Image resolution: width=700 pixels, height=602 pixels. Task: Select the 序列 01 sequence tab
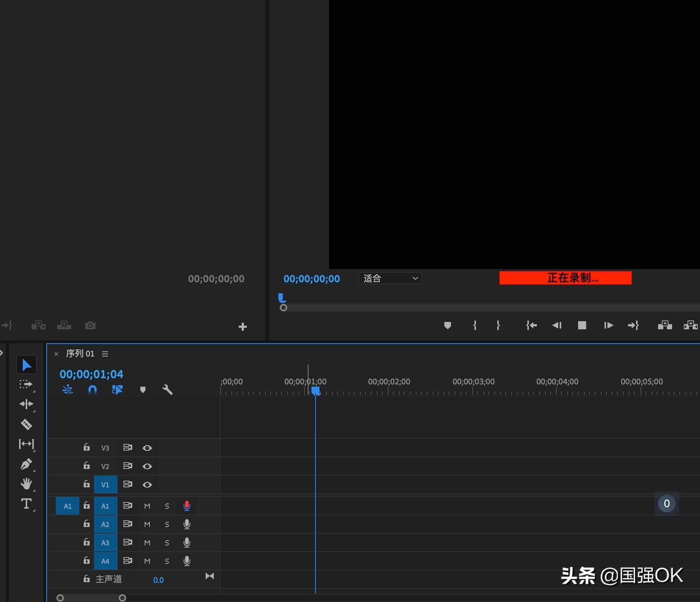pyautogui.click(x=80, y=354)
